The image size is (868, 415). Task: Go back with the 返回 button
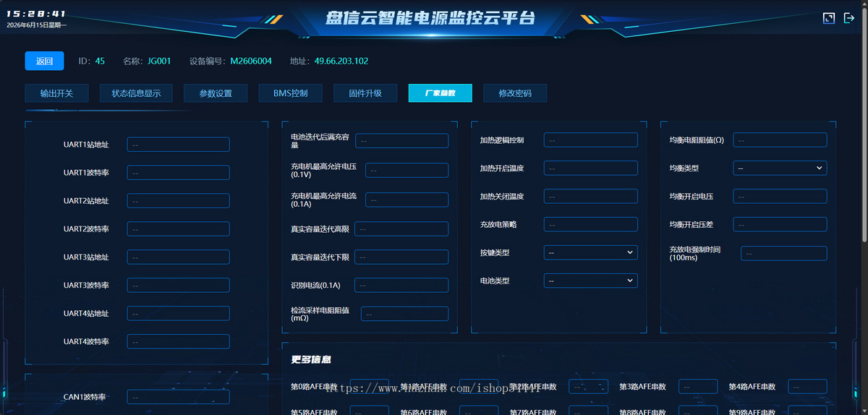pyautogui.click(x=45, y=61)
